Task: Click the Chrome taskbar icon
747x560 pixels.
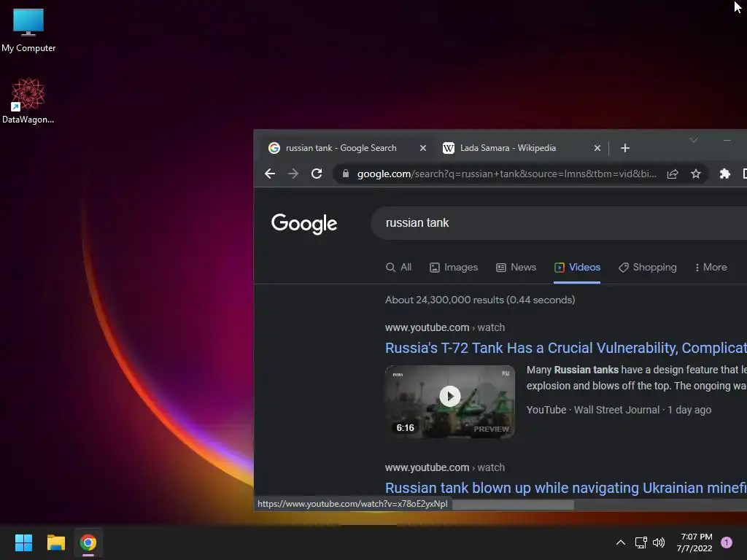Action: 88,542
